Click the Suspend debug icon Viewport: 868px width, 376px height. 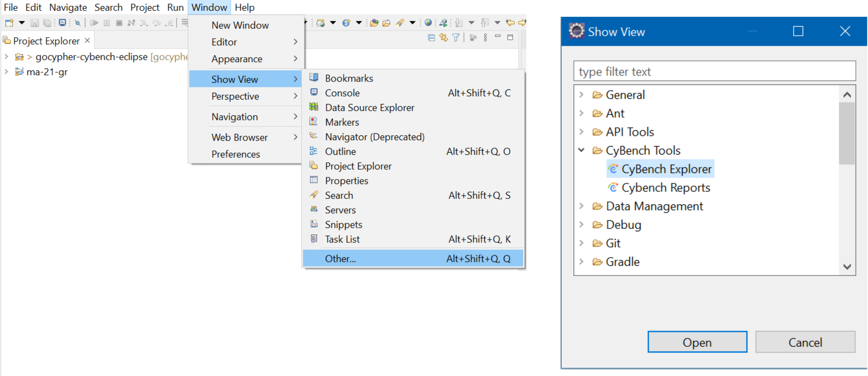107,23
